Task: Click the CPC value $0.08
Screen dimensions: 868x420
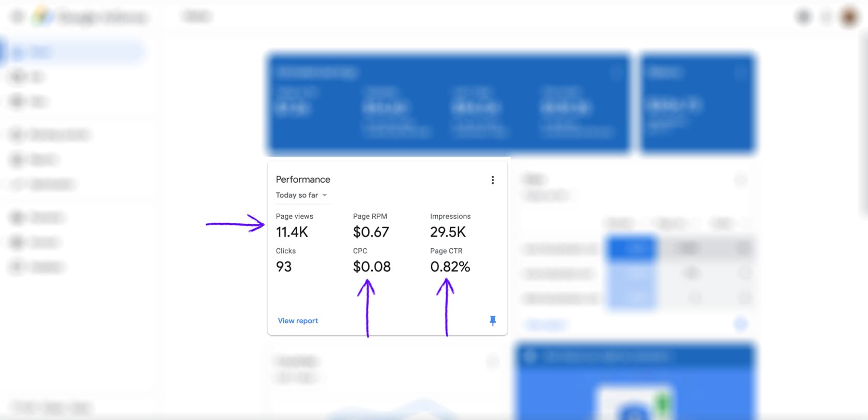Action: pyautogui.click(x=372, y=267)
